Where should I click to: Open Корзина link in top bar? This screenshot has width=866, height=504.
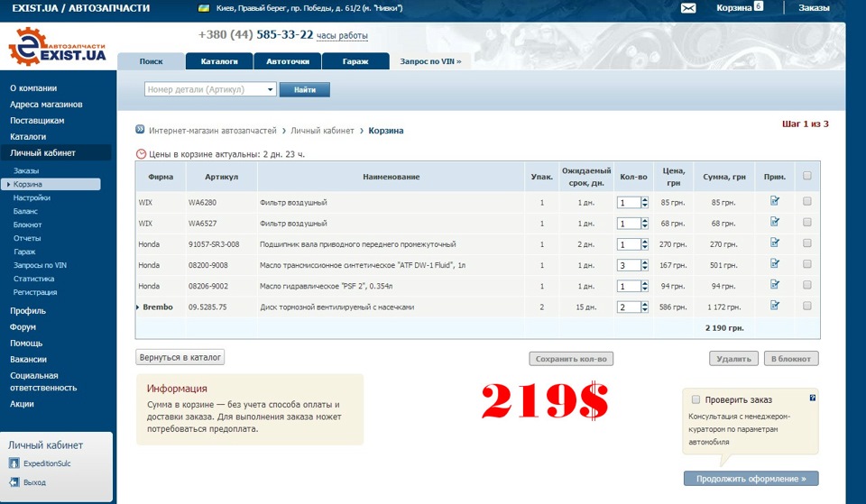(x=734, y=8)
